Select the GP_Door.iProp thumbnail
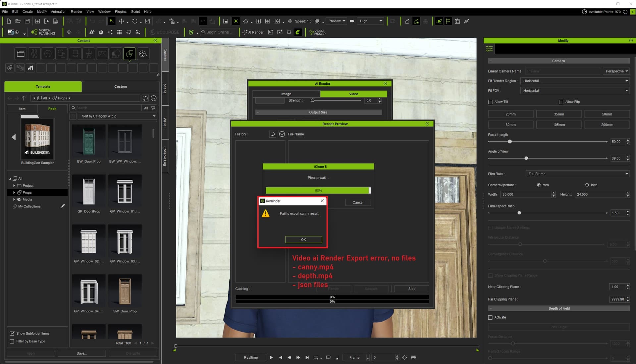The image size is (636, 364). tap(89, 192)
